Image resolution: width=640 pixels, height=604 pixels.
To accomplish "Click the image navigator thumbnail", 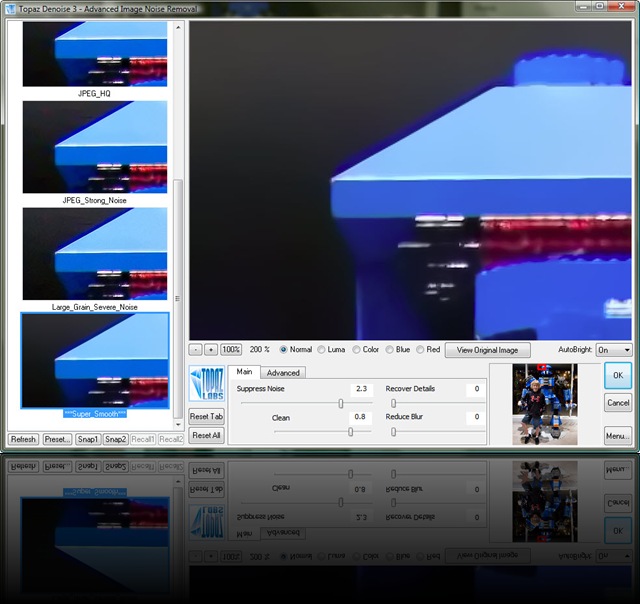I will click(x=545, y=404).
